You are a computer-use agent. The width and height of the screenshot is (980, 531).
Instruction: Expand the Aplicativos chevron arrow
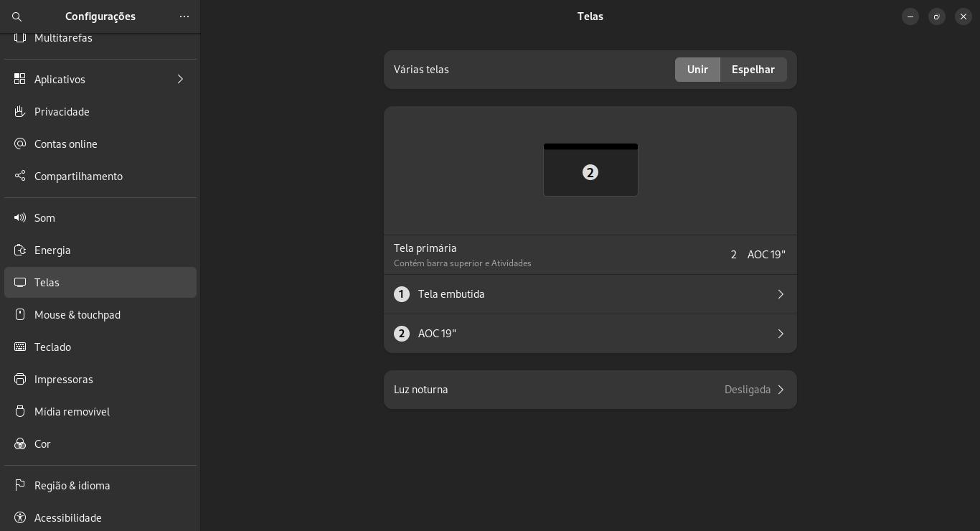coord(180,80)
